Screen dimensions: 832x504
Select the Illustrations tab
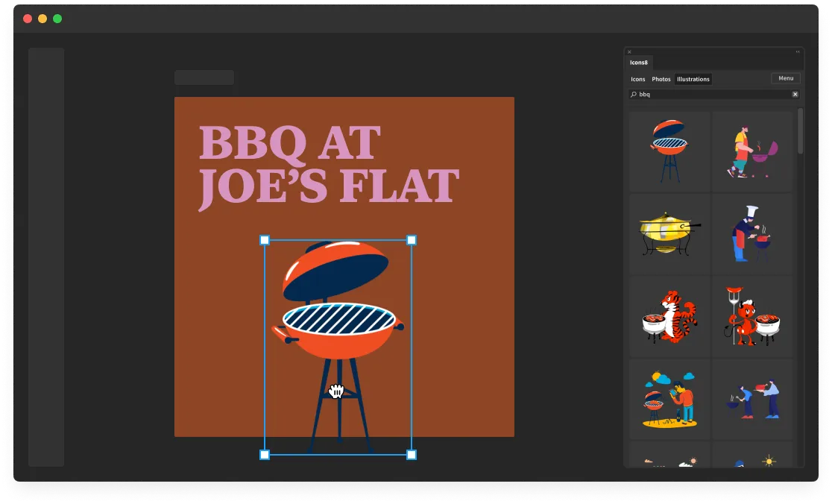coord(693,79)
